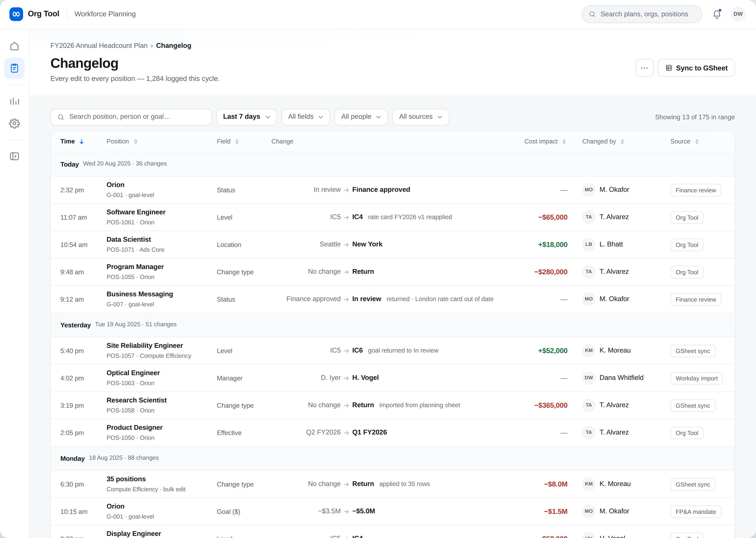This screenshot has width=756, height=538.
Task: Open the All people filter dropdown
Action: (361, 117)
